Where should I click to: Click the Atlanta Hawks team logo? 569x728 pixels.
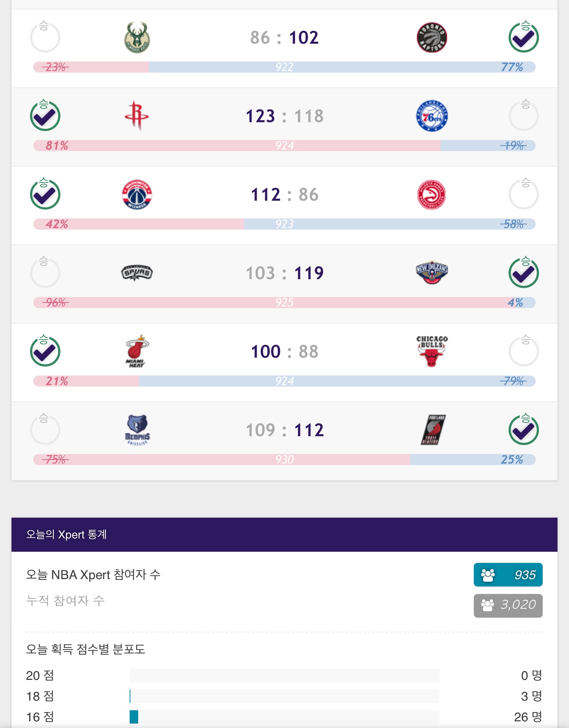tap(432, 195)
